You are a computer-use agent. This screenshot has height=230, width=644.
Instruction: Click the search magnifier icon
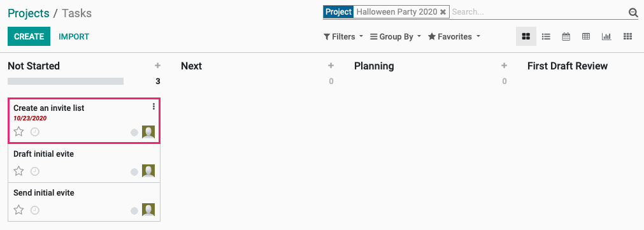(633, 12)
